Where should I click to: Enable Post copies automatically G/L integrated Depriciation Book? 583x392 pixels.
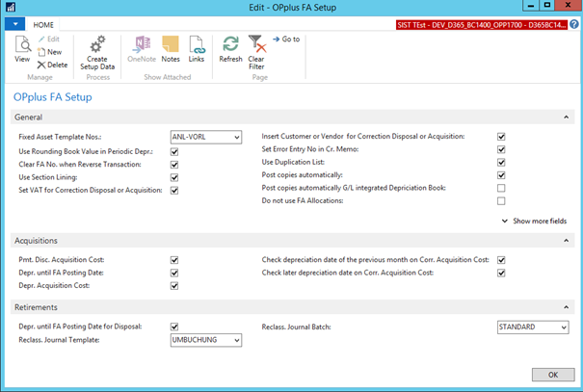tap(501, 188)
